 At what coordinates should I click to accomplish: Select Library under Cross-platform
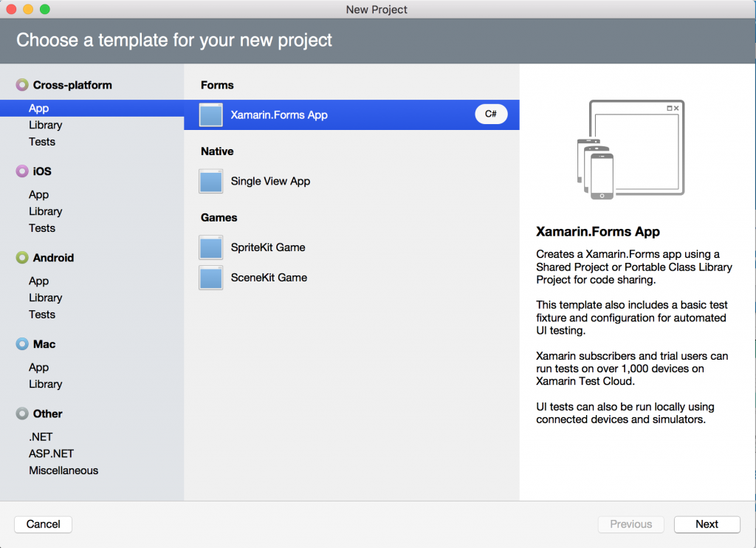[x=45, y=125]
